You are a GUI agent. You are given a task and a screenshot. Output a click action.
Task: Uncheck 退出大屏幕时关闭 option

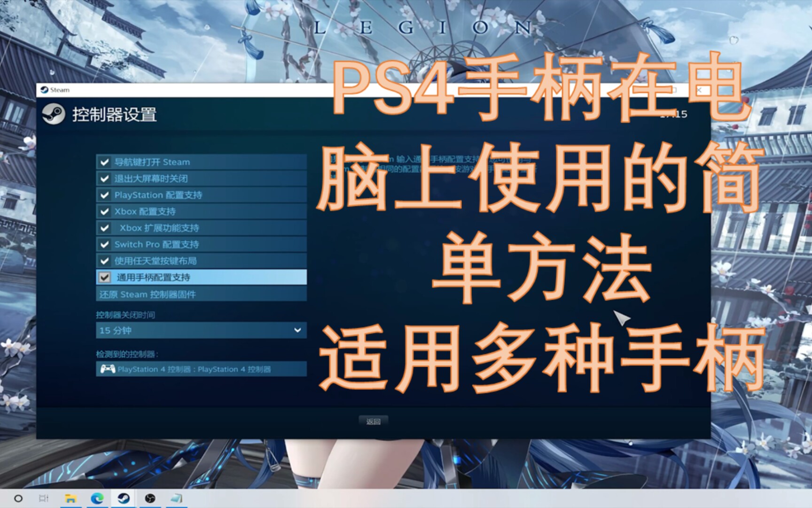(x=104, y=179)
